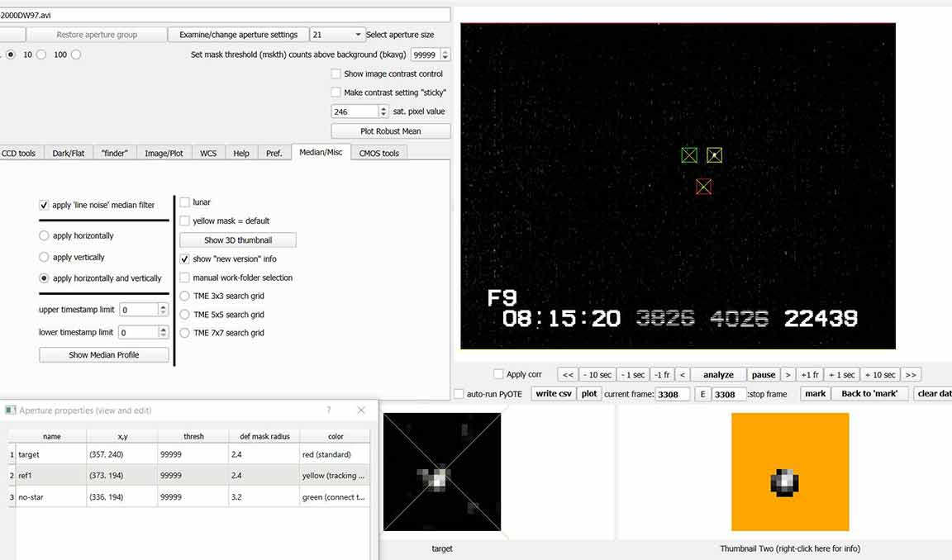The height and width of the screenshot is (560, 952).
Task: Adjust the sat. pixel value spinner
Action: pos(383,111)
